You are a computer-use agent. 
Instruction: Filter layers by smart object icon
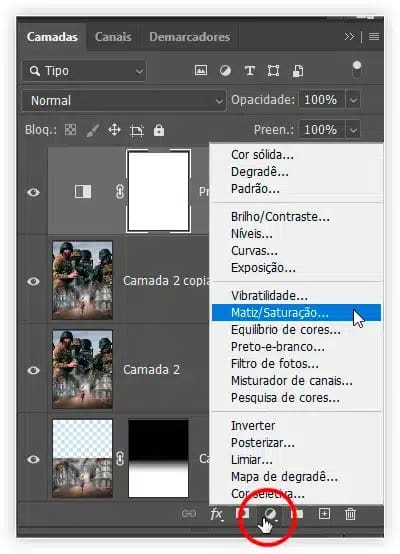point(298,71)
